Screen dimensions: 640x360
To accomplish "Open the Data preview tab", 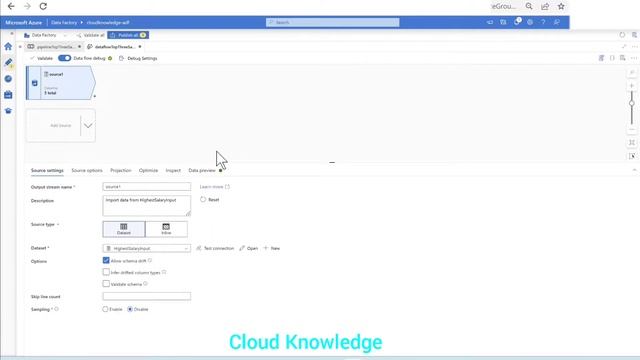I will pyautogui.click(x=202, y=170).
